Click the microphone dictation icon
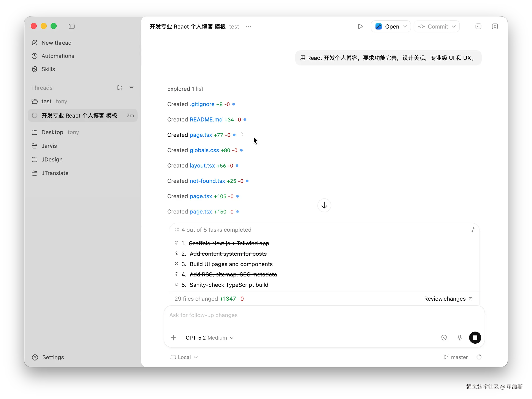 coord(459,337)
